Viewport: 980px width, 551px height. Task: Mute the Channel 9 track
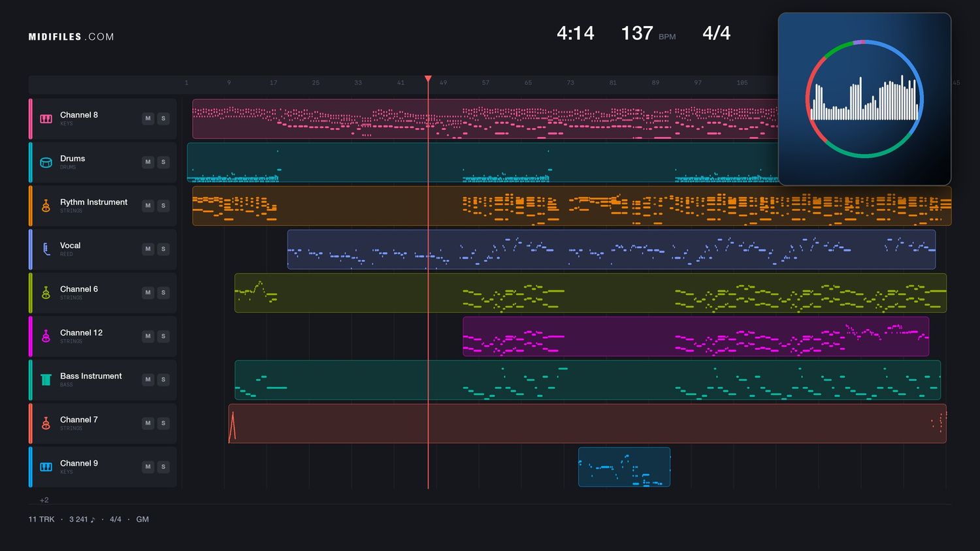click(x=148, y=467)
